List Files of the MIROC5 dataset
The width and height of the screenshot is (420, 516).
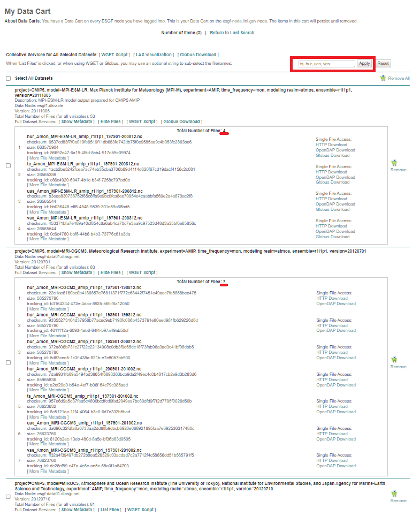pos(110,510)
